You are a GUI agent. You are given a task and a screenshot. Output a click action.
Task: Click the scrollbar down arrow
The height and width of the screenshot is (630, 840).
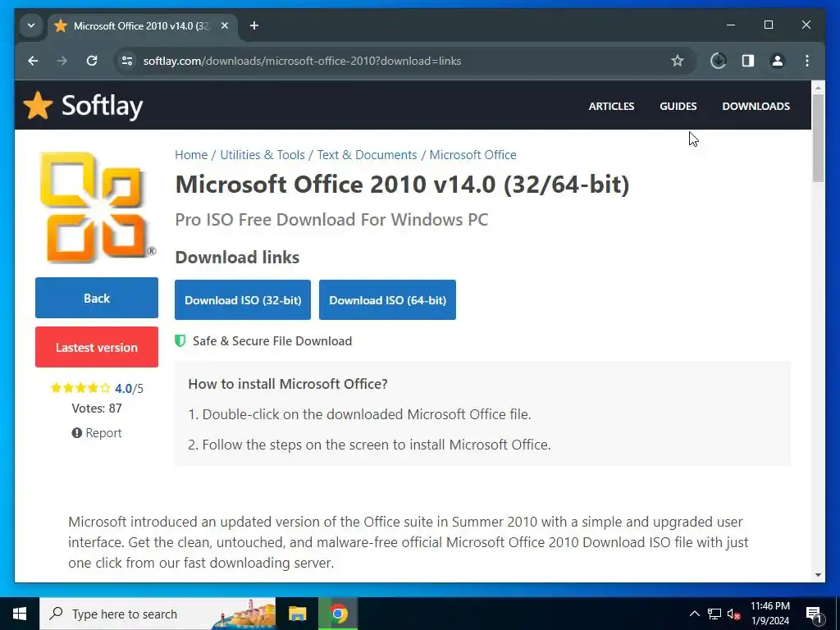(x=818, y=575)
